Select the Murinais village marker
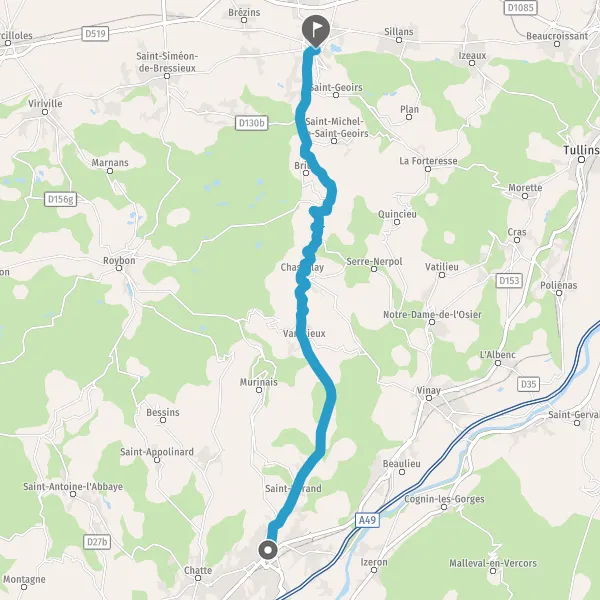This screenshot has width=600, height=600. click(x=259, y=390)
